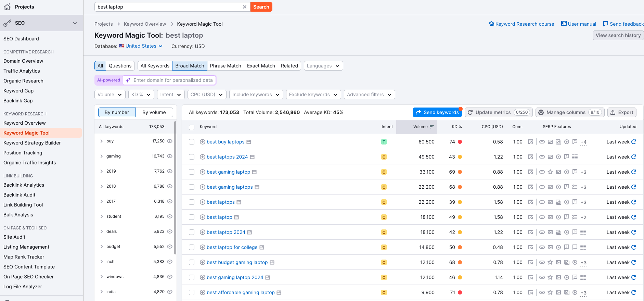Click the reviews star icon in best gaming laptop row
This screenshot has height=301, width=644.
[550, 172]
